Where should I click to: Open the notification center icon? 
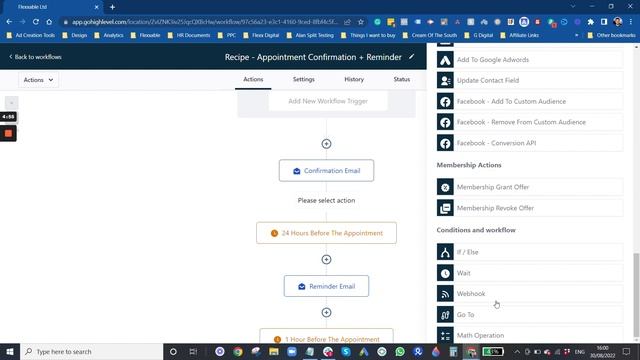click(x=626, y=351)
